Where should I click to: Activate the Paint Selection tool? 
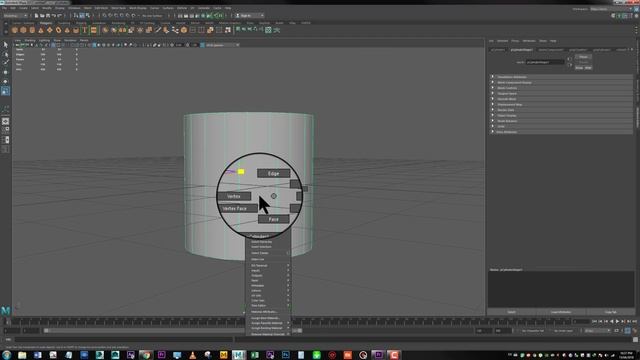pyautogui.click(x=5, y=62)
